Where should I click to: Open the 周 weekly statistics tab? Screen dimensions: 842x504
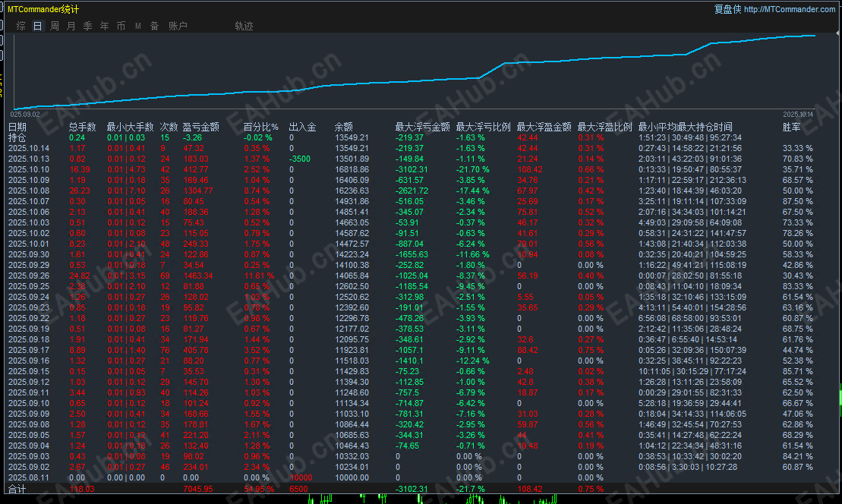click(x=54, y=26)
